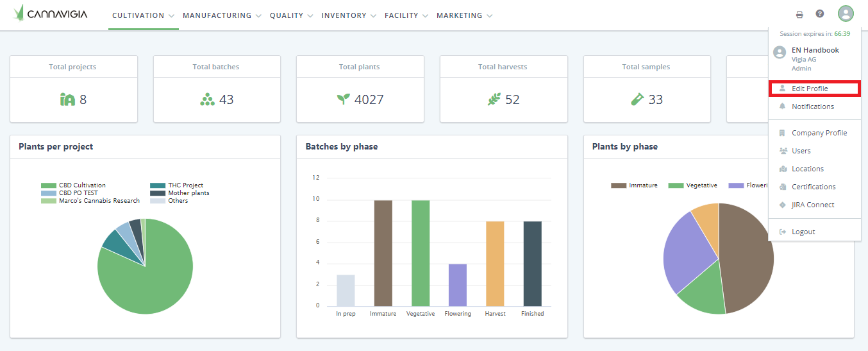
Task: Click the printer icon in header
Action: (799, 15)
